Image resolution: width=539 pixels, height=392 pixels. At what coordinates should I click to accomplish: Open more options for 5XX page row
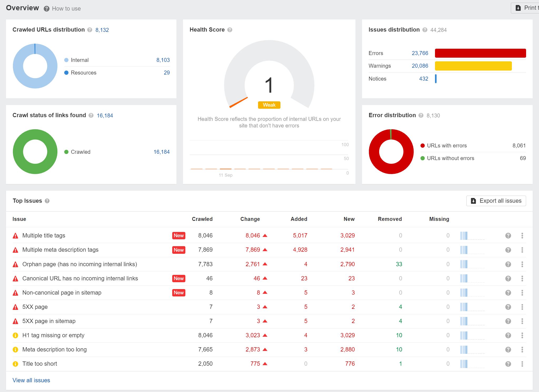coord(522,307)
